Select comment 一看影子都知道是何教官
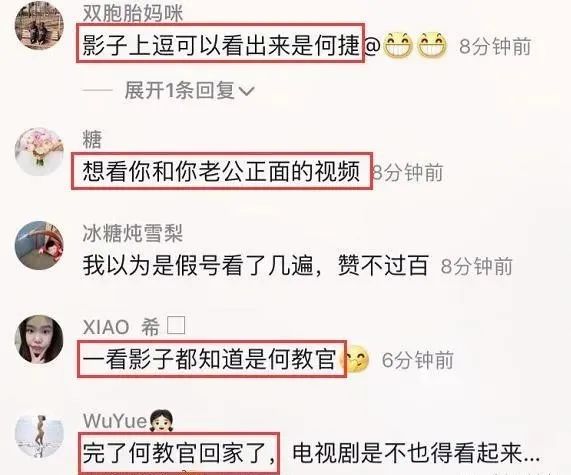This screenshot has width=571, height=475. [209, 360]
